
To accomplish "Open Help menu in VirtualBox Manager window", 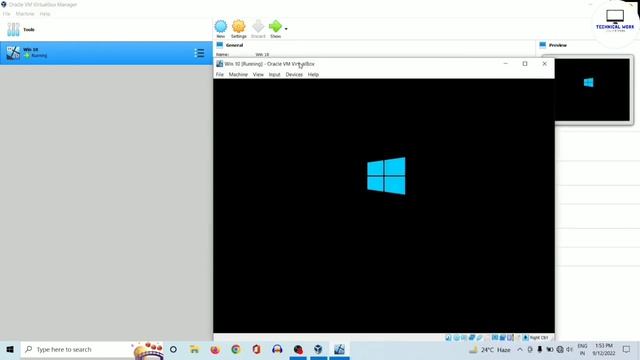I will pyautogui.click(x=45, y=14).
